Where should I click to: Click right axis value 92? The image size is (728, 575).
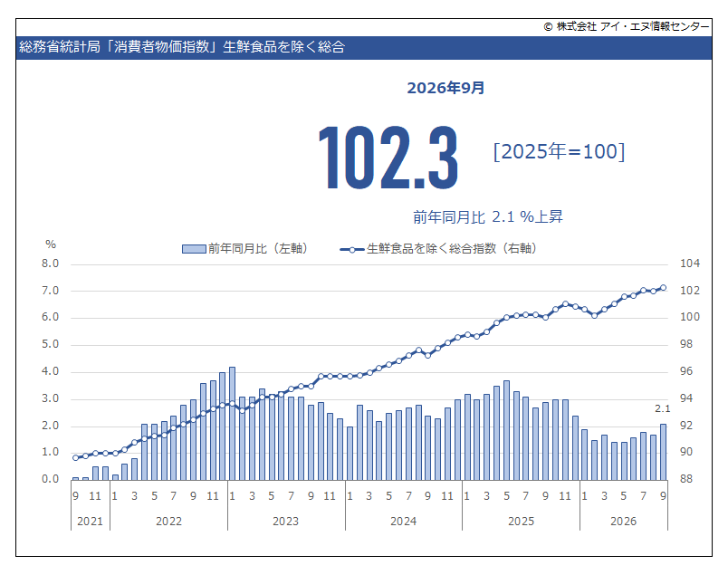pos(686,426)
